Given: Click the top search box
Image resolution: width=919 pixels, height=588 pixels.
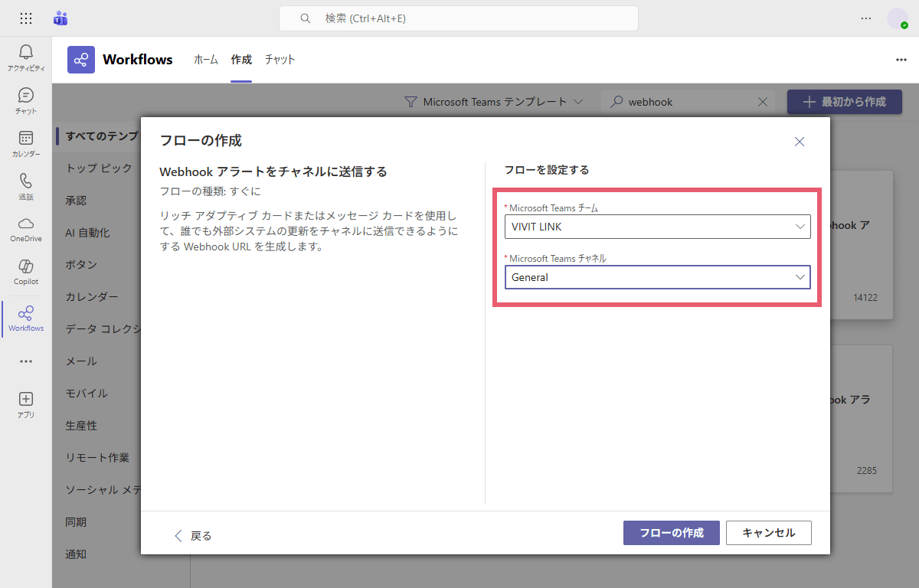Looking at the screenshot, I should (x=458, y=18).
